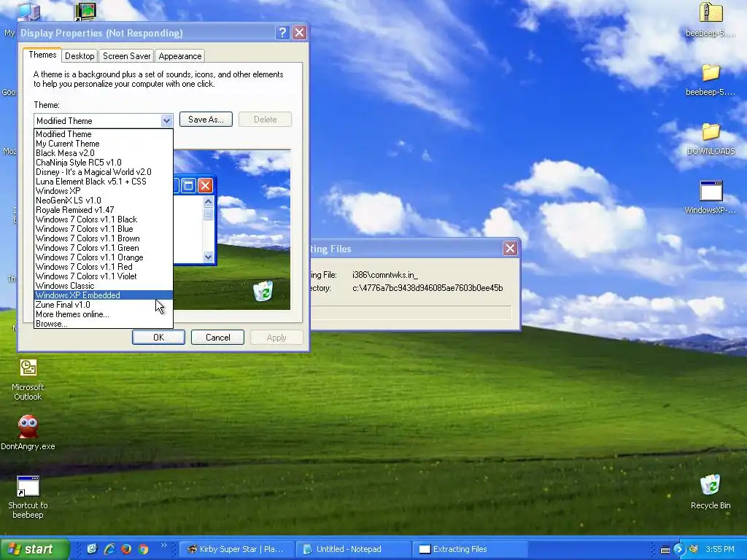747x560 pixels.
Task: Select the beebeep-5 folder icon below the zip archive
Action: coord(711,80)
